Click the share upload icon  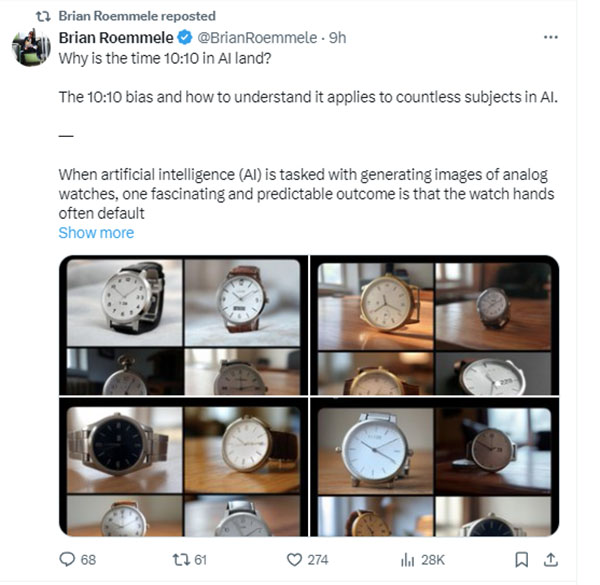[x=549, y=559]
